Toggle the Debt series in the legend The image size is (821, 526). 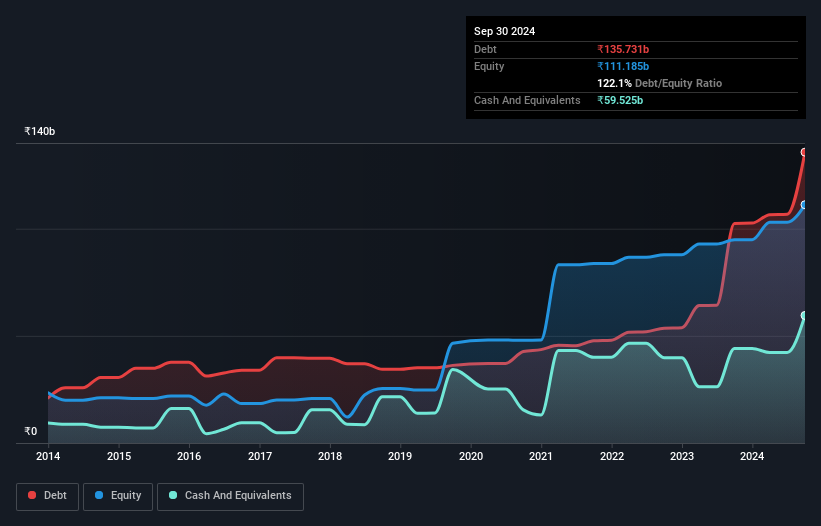pyautogui.click(x=48, y=496)
